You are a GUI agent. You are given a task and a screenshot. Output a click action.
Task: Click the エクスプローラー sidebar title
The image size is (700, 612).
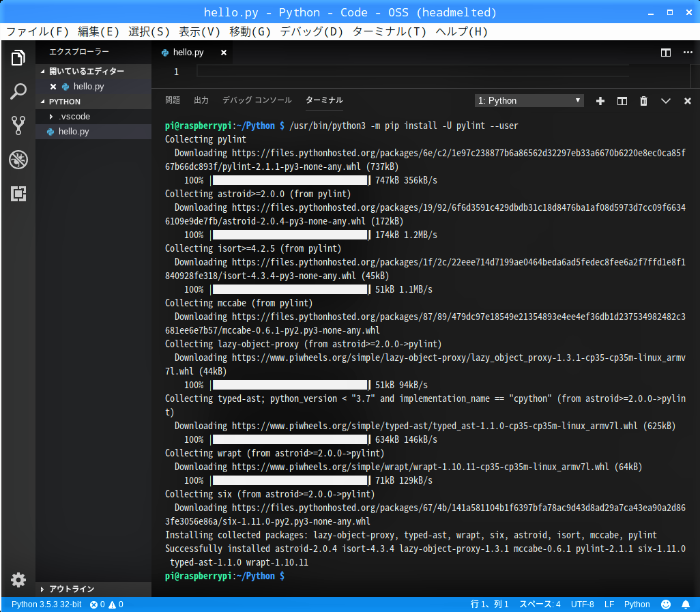79,52
